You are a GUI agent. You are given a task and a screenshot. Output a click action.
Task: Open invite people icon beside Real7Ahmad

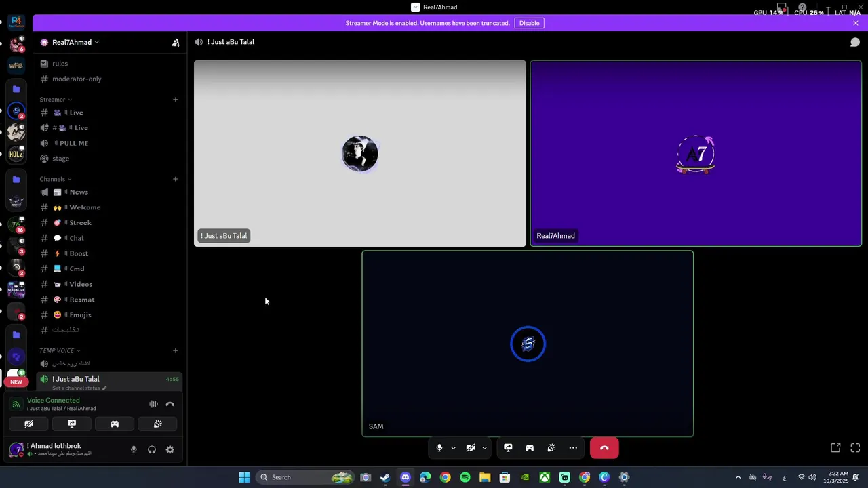(176, 42)
